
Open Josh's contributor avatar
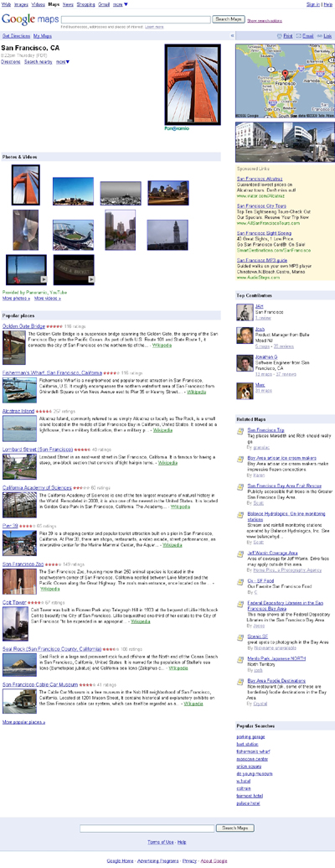245,335
